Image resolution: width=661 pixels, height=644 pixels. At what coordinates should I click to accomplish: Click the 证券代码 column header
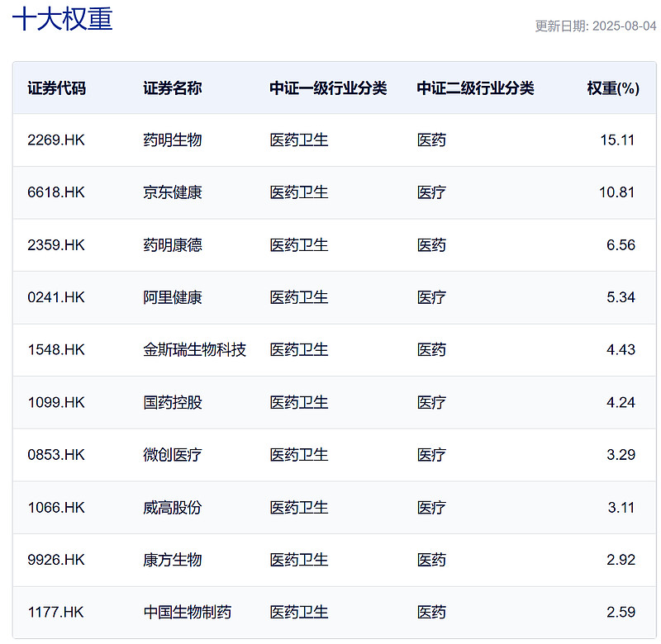pos(56,88)
